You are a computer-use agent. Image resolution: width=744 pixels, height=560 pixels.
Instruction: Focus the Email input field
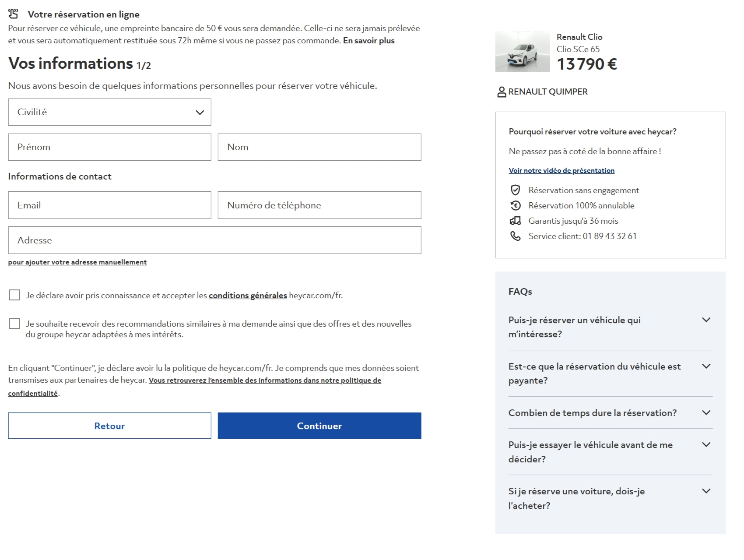(109, 205)
